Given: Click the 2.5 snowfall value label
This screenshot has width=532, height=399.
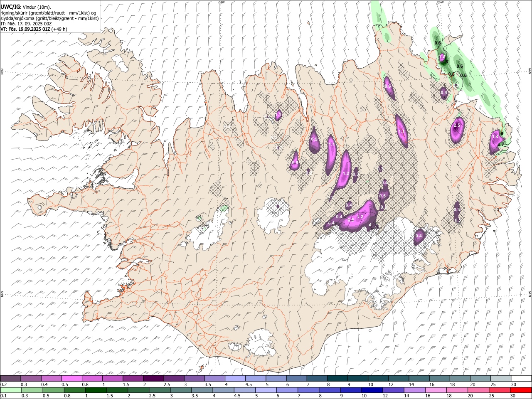Looking at the screenshot, I should coord(457,126).
